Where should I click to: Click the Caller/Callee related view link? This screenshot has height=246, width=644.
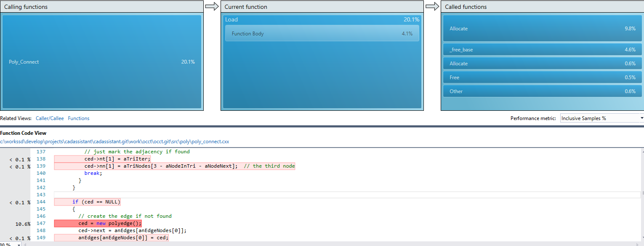(x=50, y=118)
